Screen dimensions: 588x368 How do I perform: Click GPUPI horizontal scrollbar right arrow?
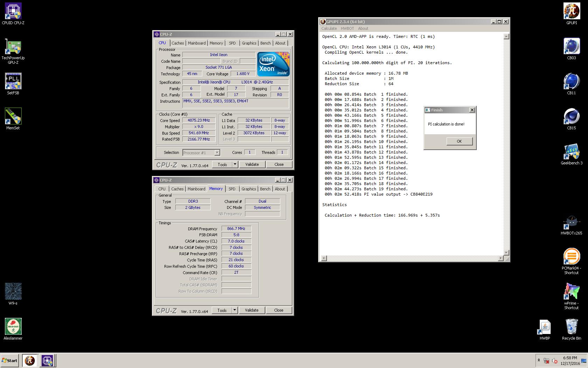click(500, 258)
